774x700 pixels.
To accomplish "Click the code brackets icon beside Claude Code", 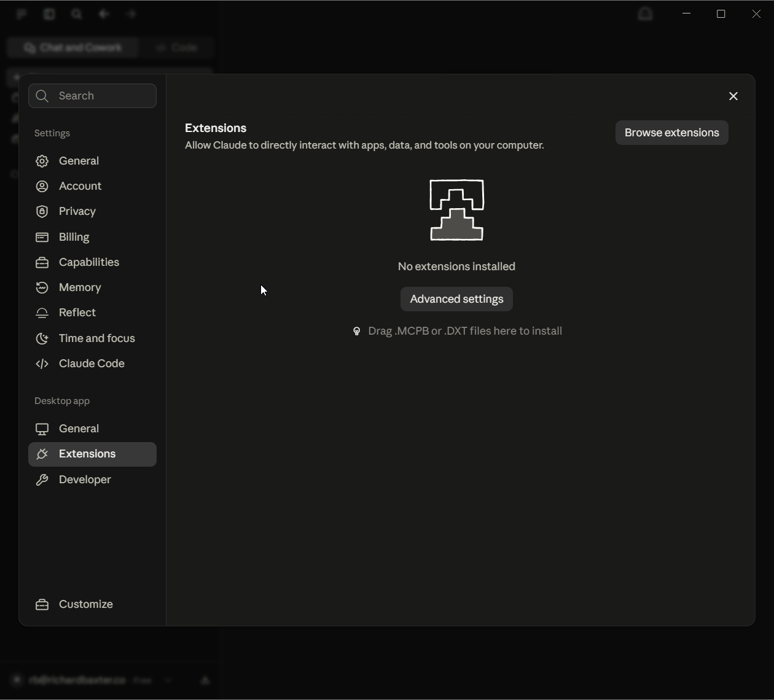I will pos(42,364).
